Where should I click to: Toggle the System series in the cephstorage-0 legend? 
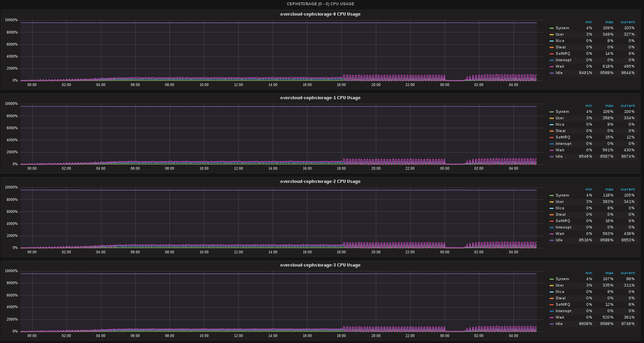(562, 28)
